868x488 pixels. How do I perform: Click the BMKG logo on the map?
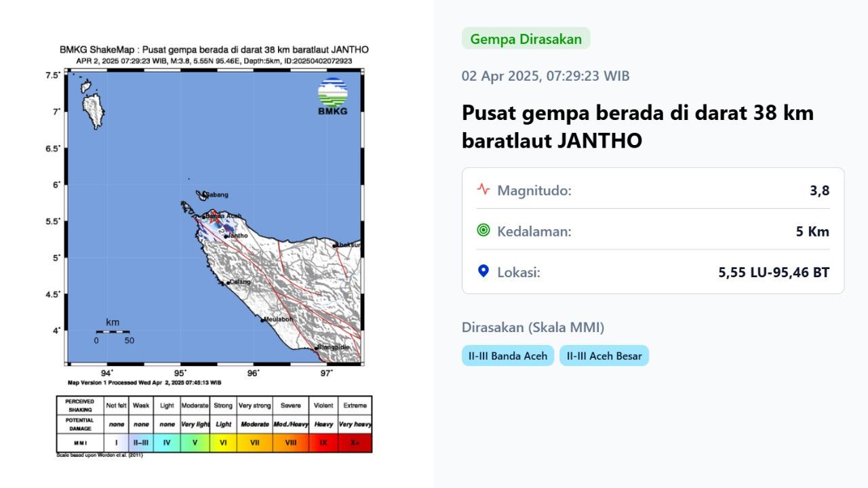[x=332, y=94]
